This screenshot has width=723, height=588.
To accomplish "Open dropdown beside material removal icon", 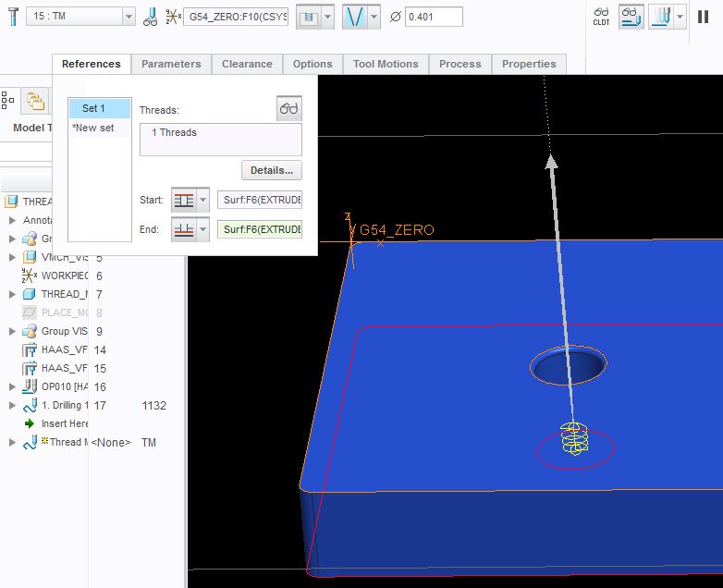I will (x=680, y=17).
